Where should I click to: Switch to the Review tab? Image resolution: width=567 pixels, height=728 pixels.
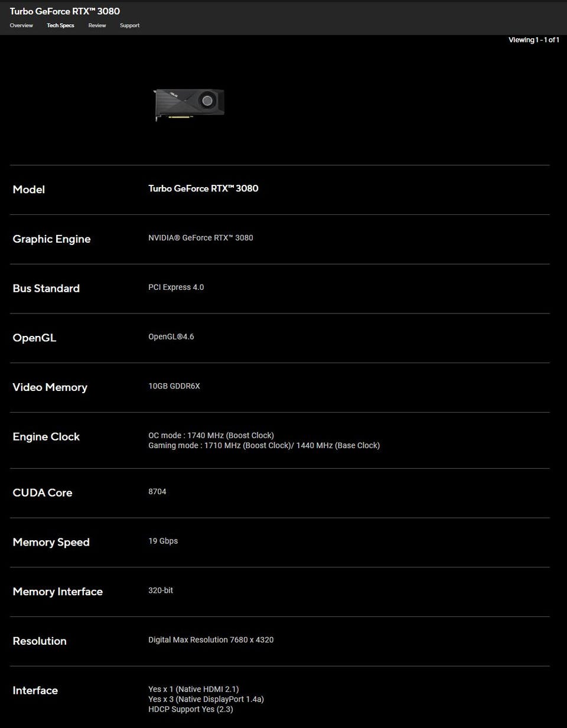click(x=97, y=25)
